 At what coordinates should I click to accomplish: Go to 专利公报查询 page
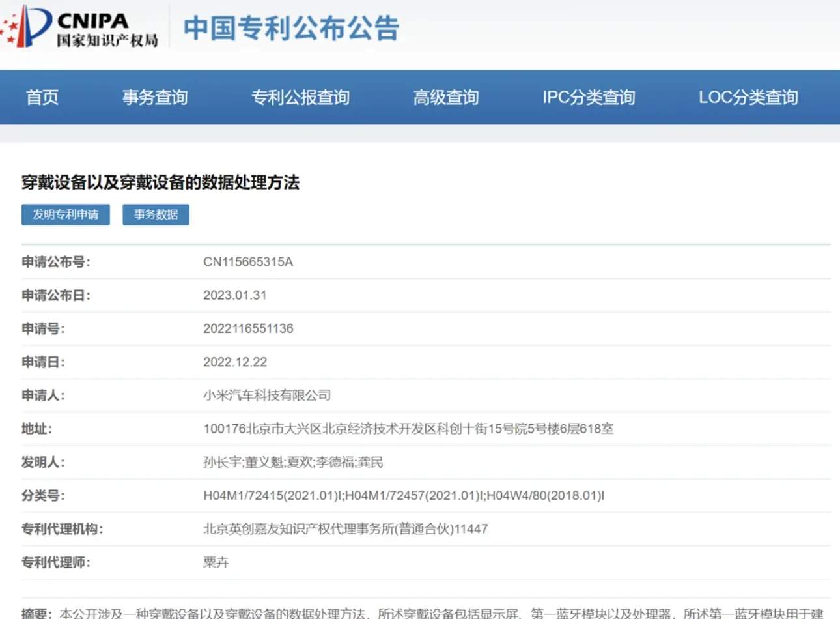300,98
